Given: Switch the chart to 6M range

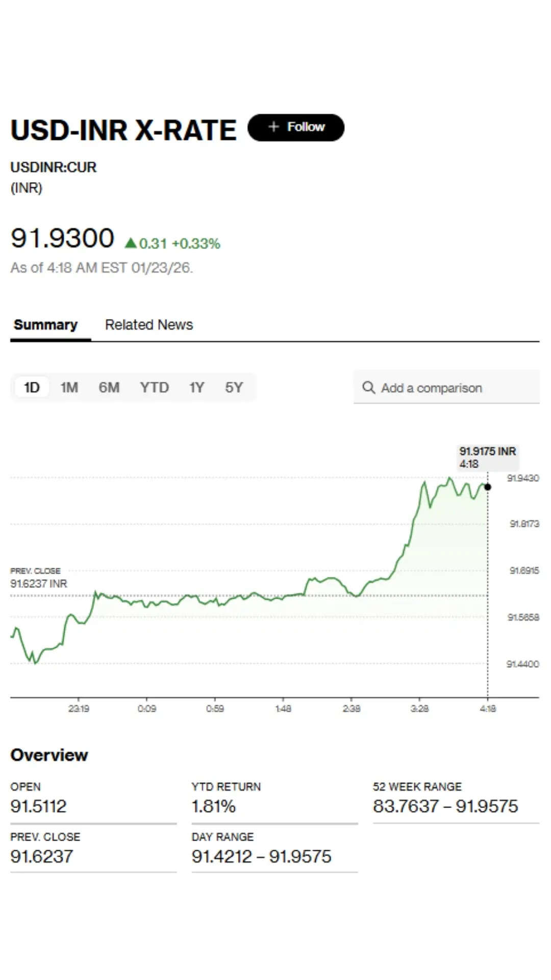Looking at the screenshot, I should 109,387.
